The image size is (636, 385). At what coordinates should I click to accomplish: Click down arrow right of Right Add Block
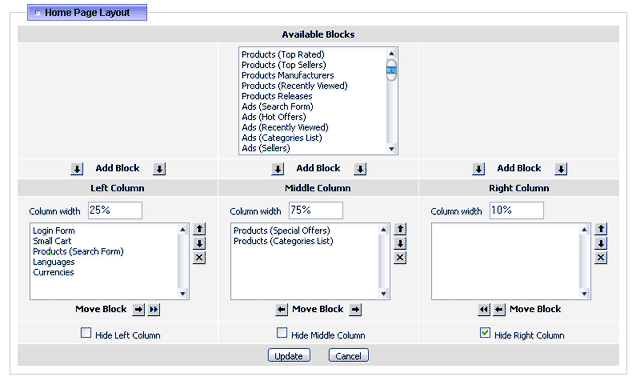point(561,169)
